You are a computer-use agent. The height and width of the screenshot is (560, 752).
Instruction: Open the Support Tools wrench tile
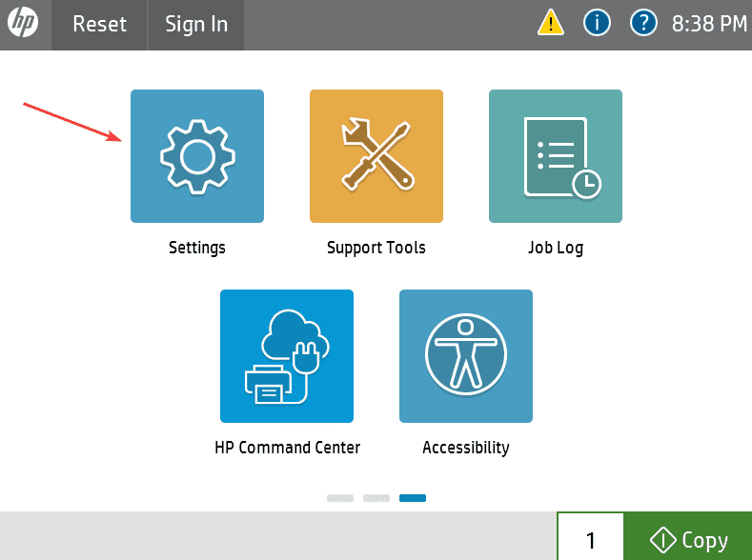(x=376, y=156)
